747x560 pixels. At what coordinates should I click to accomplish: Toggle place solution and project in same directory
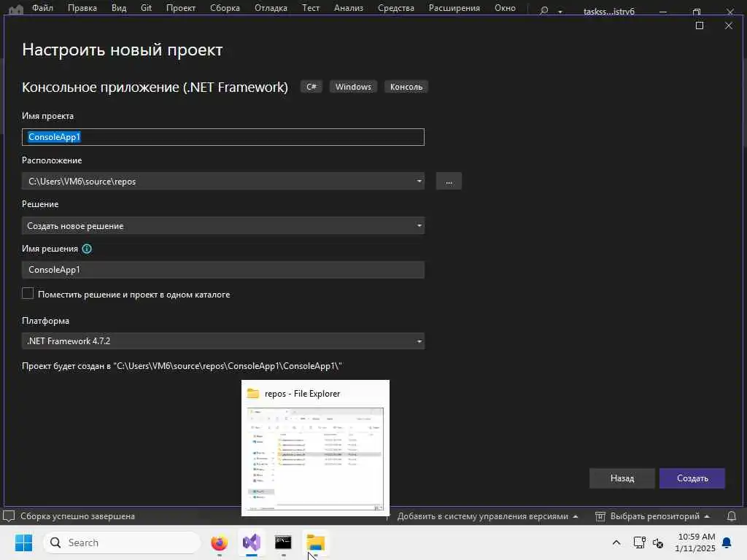[28, 294]
